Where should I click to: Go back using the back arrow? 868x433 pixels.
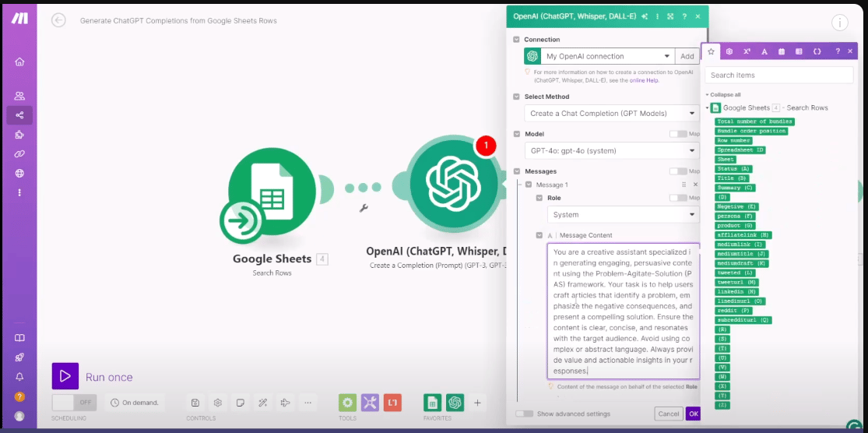point(58,20)
